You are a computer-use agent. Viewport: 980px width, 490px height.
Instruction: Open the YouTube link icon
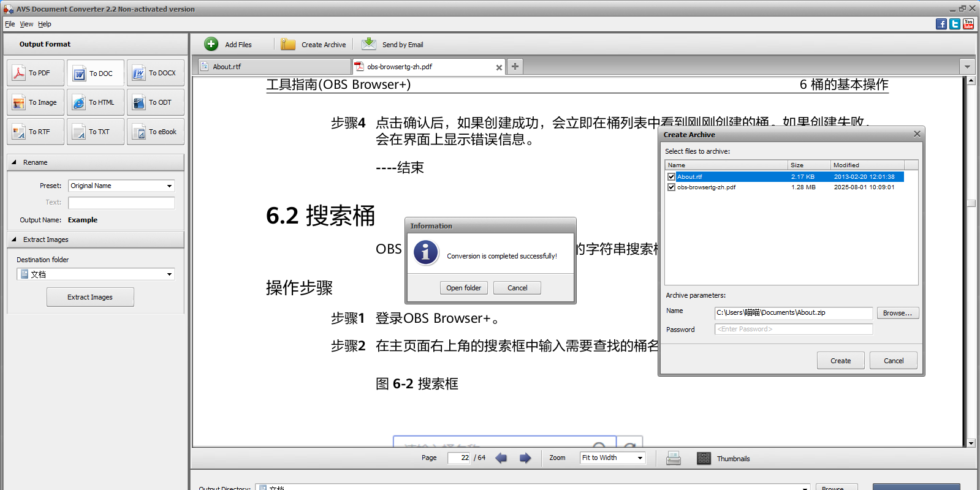click(968, 24)
